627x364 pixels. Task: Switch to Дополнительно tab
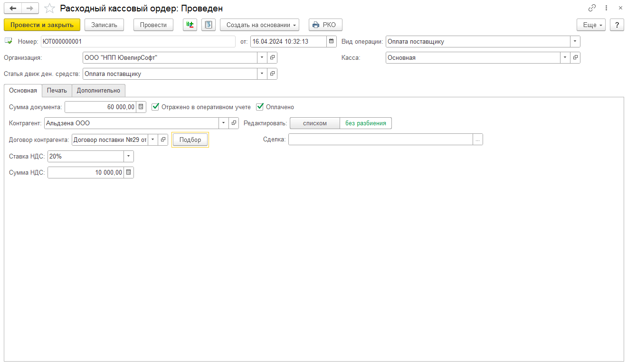click(99, 90)
